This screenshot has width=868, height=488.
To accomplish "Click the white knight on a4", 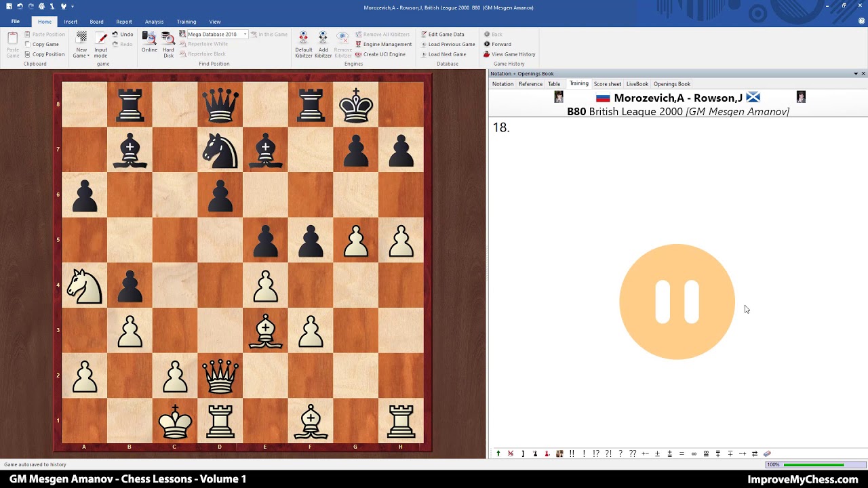I will click(85, 285).
